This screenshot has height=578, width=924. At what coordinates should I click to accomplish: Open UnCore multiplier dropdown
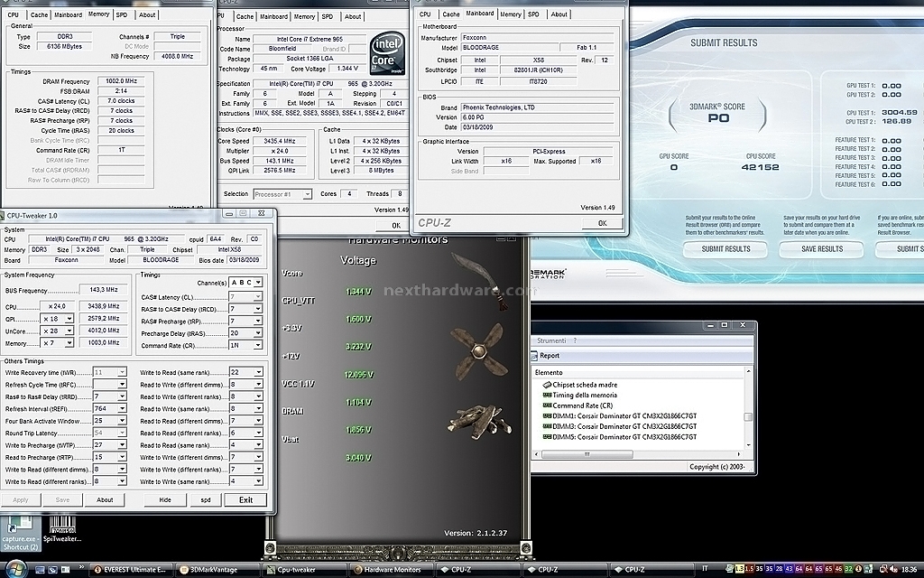coord(69,331)
